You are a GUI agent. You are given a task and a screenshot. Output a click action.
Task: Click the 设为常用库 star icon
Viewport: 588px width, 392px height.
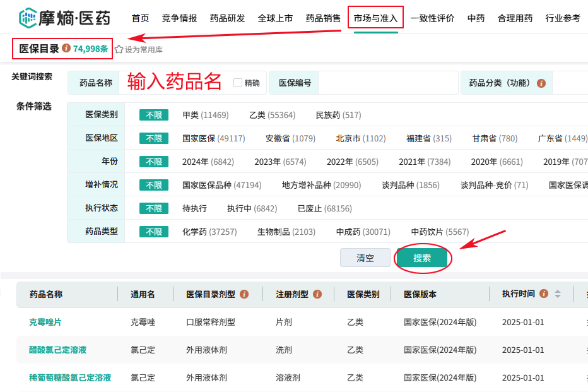[119, 48]
